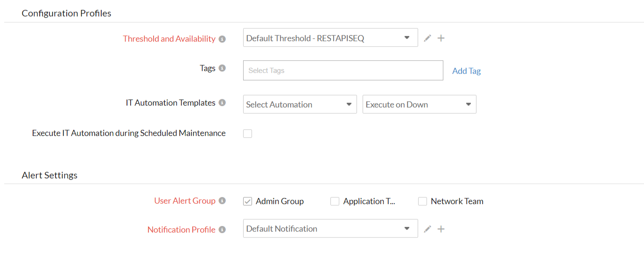Open the Execute on Down dropdown
644x260 pixels.
[x=419, y=105]
